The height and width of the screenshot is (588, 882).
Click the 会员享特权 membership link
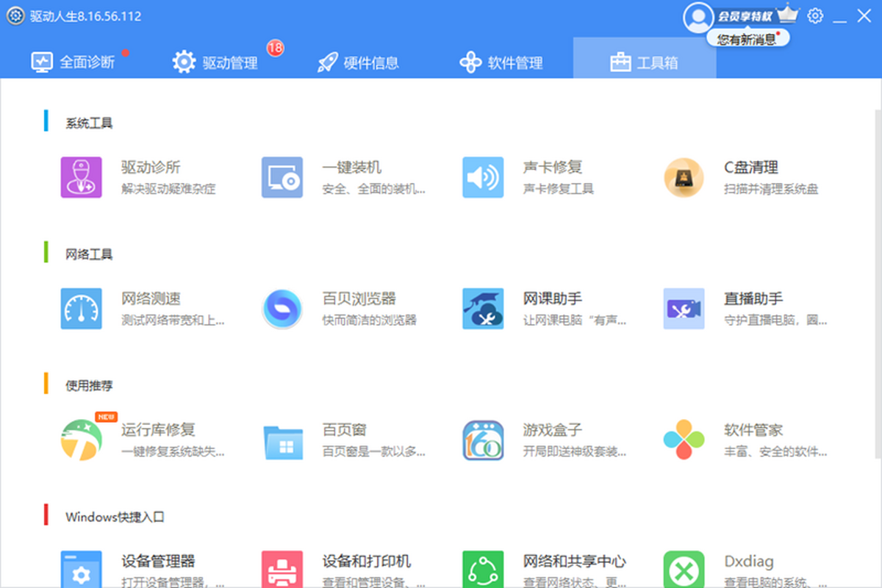pyautogui.click(x=745, y=16)
